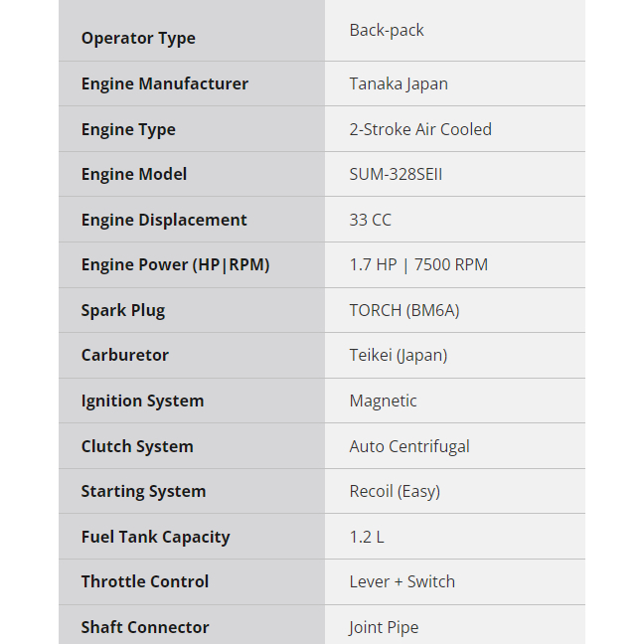Select the Recoil (Easy) value

pos(395,491)
